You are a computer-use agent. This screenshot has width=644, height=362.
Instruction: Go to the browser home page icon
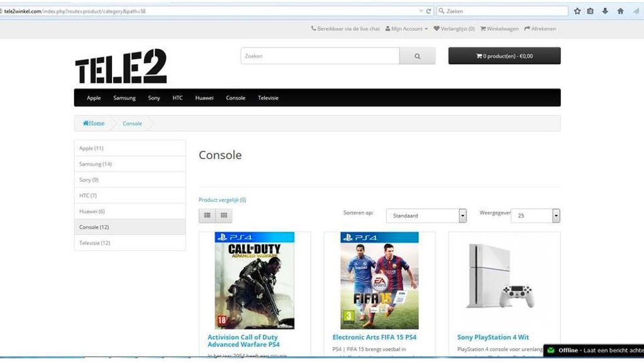(x=620, y=11)
